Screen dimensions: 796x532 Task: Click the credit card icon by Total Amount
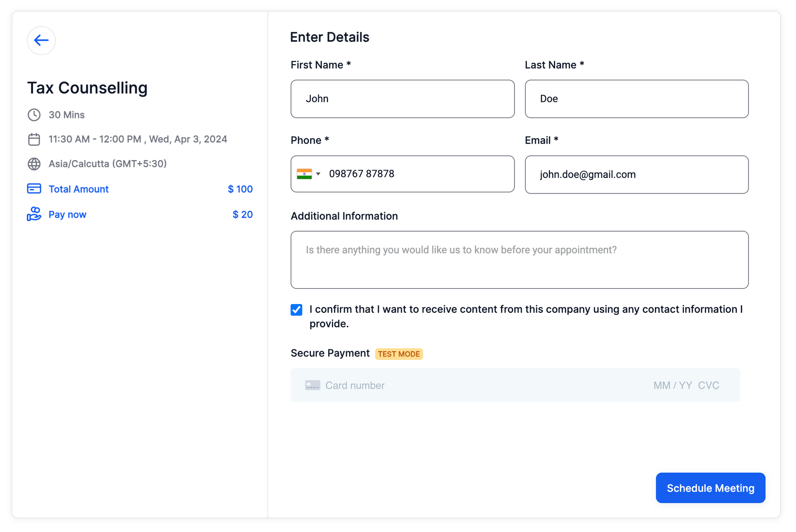coord(34,189)
